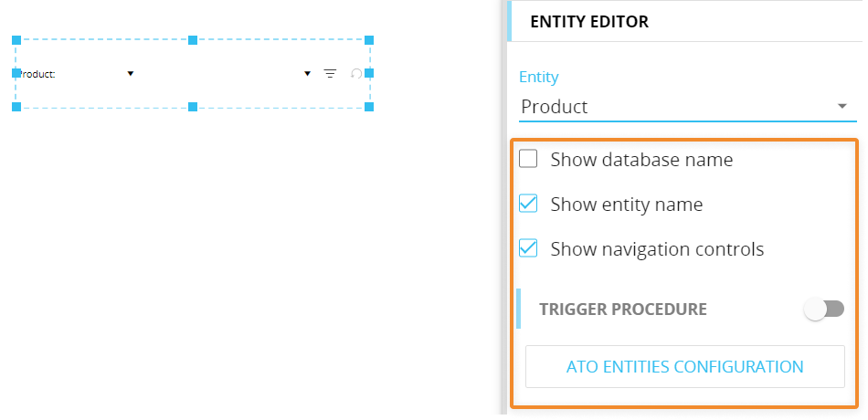This screenshot has width=868, height=420.
Task: Click the bottom-center resize handle of the widget
Action: 193,107
